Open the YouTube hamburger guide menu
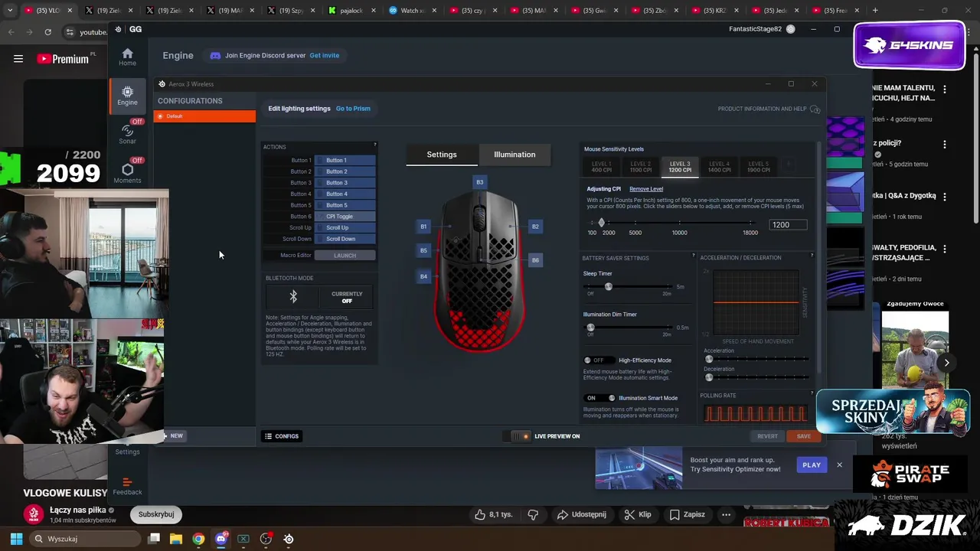This screenshot has width=980, height=551. (x=18, y=59)
